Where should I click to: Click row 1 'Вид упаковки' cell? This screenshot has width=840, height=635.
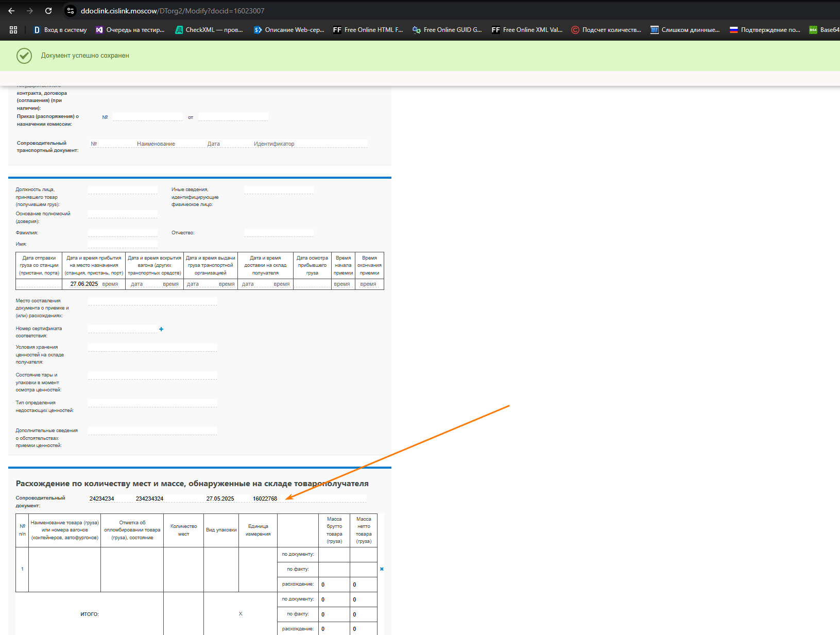coord(221,569)
